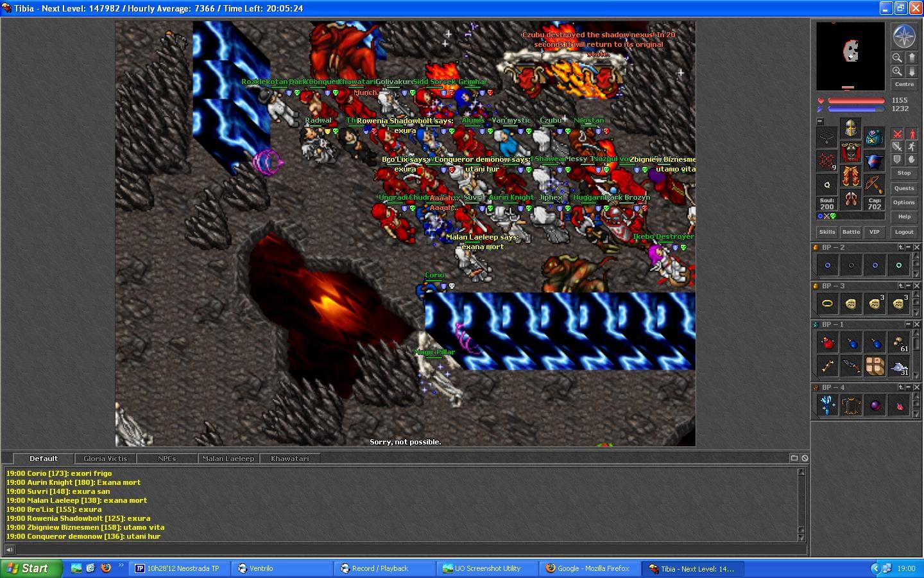Collapse the inventory panel with minus button
Screen dimensions: 924x578
point(820,121)
